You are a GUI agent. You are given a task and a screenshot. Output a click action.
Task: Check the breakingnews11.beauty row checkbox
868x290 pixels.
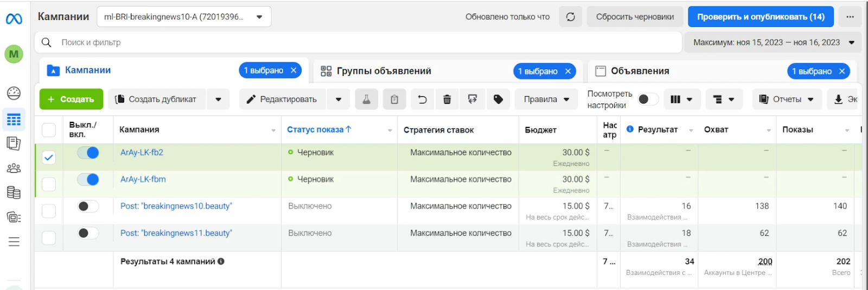click(x=49, y=238)
